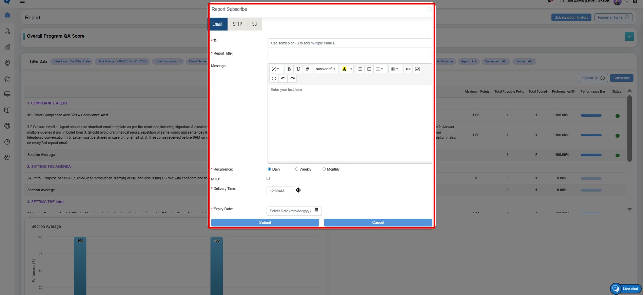
Task: Select Weekly recurrence option
Action: pyautogui.click(x=297, y=169)
